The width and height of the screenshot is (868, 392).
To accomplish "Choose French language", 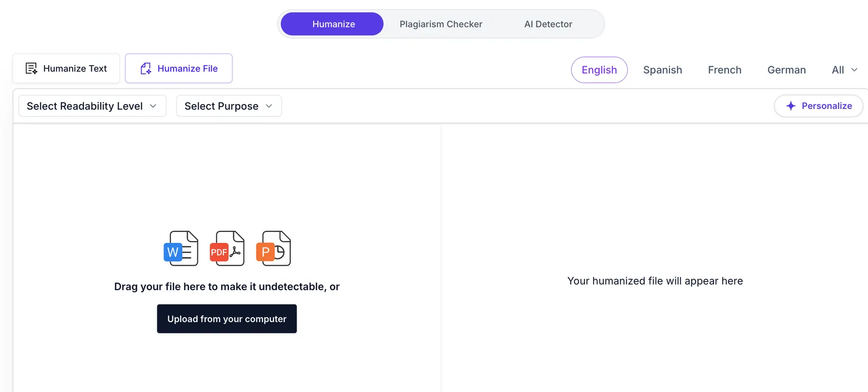I will (724, 70).
